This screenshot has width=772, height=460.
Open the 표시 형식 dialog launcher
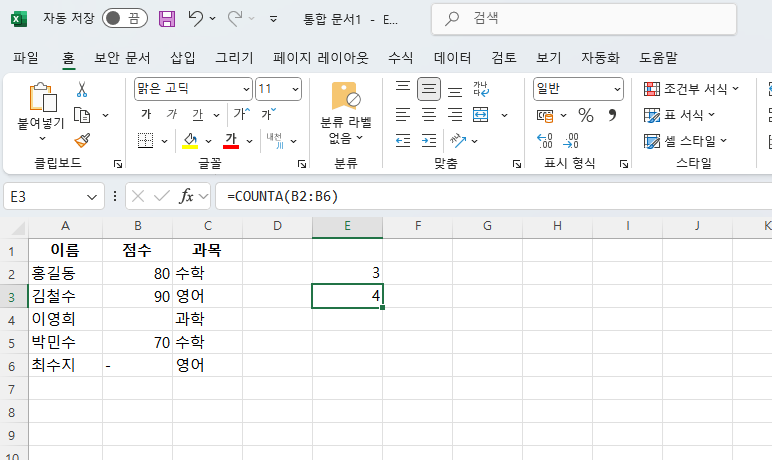(623, 164)
